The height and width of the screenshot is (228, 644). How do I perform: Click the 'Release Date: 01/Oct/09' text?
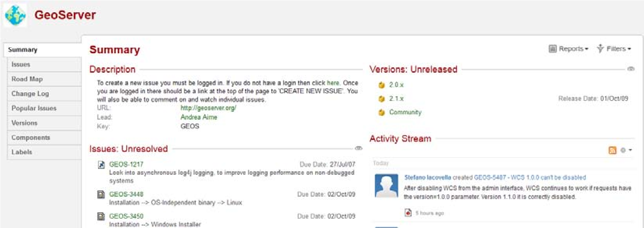pyautogui.click(x=593, y=99)
